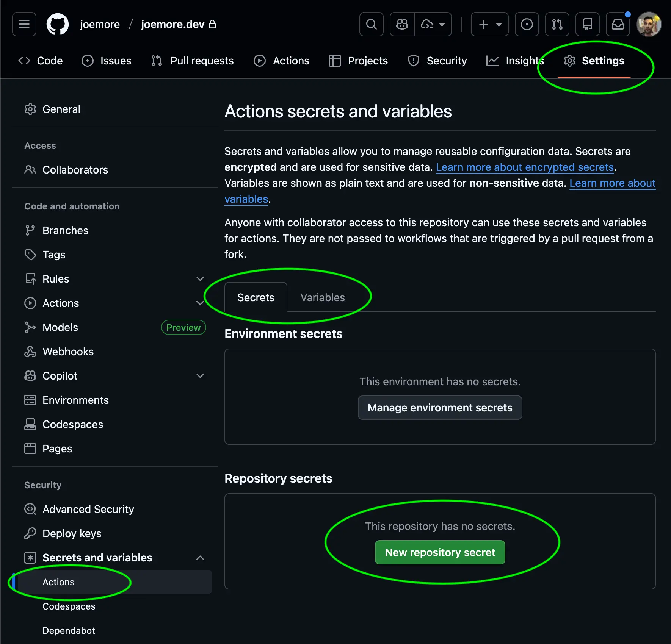Open the repositories header icon

[587, 25]
